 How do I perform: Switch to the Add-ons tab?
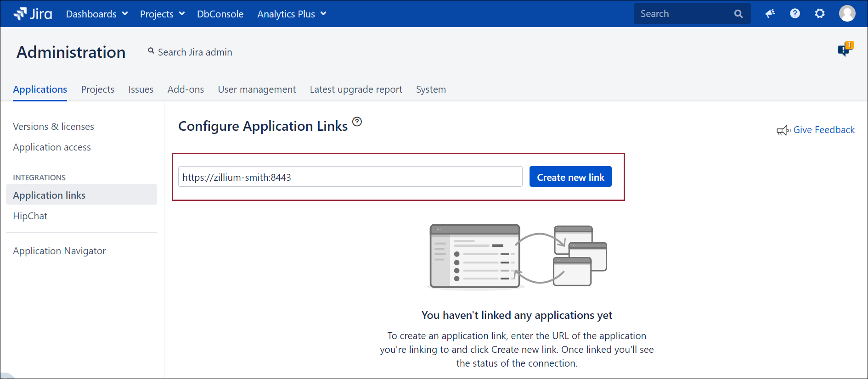(186, 89)
